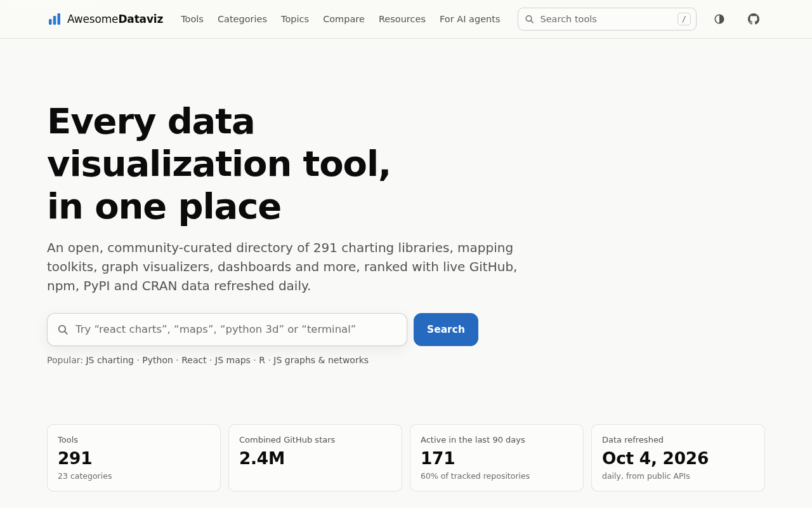Screen dimensions: 812x508
Task: Click the AwesomeDataviz brand name
Action: coord(115,19)
